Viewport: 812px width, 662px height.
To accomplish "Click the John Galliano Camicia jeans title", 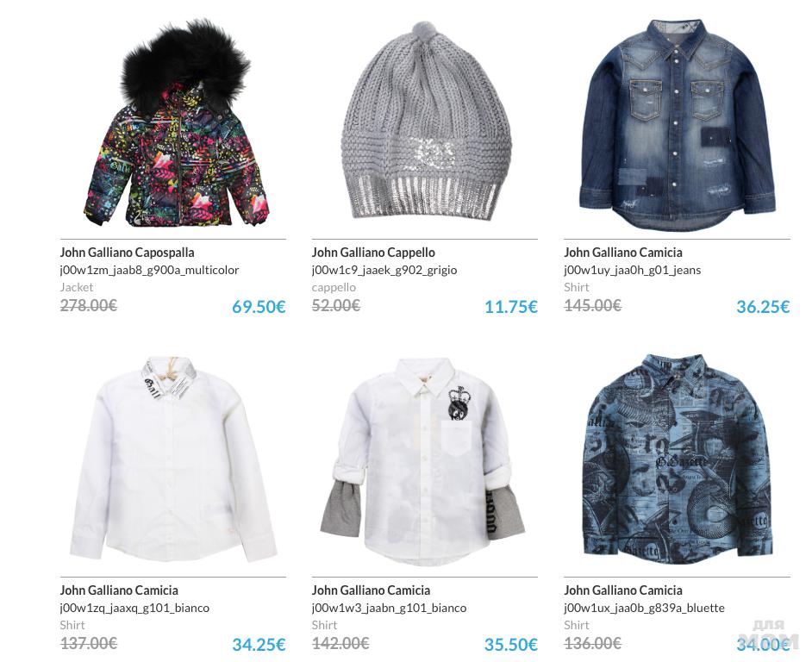I will point(623,253).
